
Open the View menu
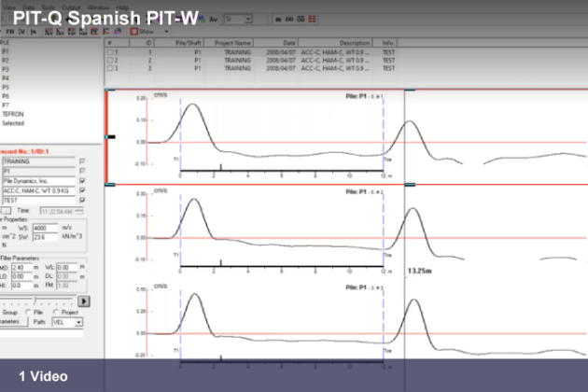coord(9,7)
